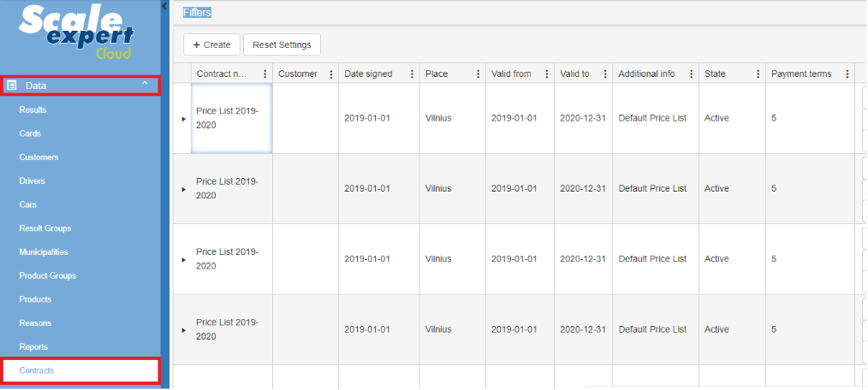This screenshot has height=390, width=868.
Task: Navigate to Reports in the sidebar
Action: (33, 346)
